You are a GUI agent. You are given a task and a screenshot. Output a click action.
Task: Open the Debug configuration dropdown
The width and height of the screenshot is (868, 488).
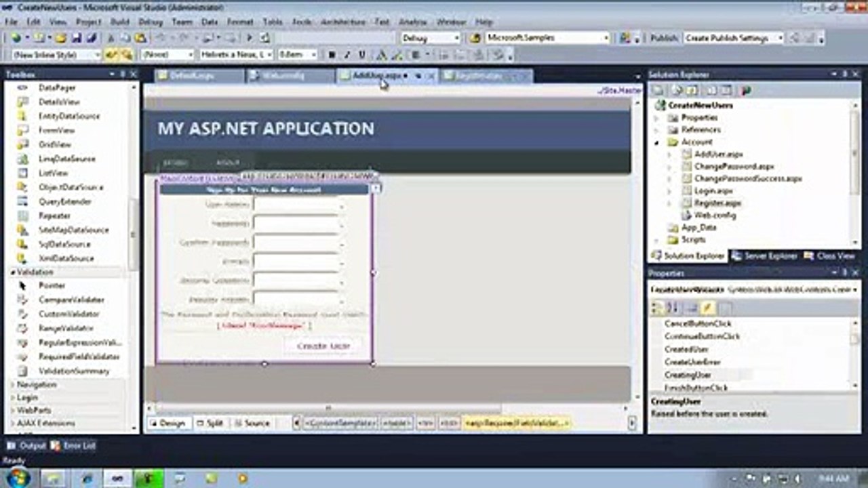(x=431, y=38)
